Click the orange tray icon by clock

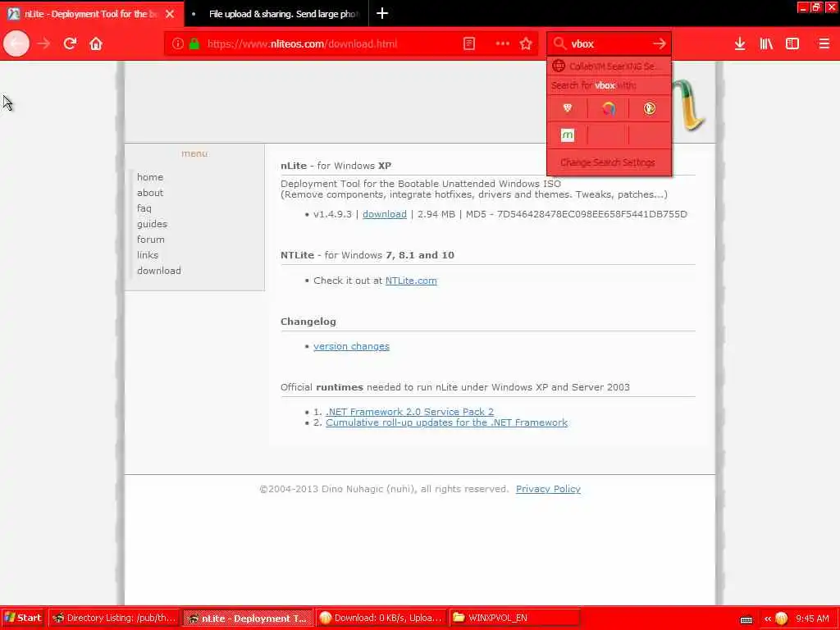pos(782,619)
